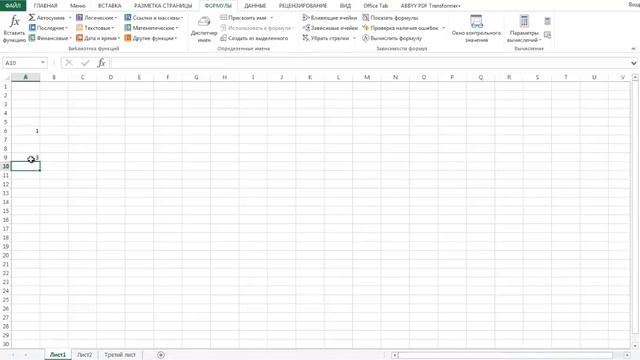Switch to sheet Лист2
The image size is (640, 360).
pyautogui.click(x=84, y=355)
